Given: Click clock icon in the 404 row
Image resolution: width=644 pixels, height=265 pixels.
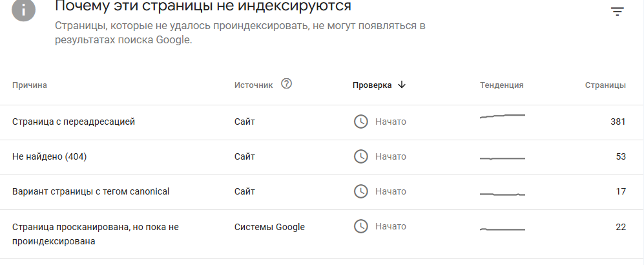Looking at the screenshot, I should pyautogui.click(x=360, y=156).
